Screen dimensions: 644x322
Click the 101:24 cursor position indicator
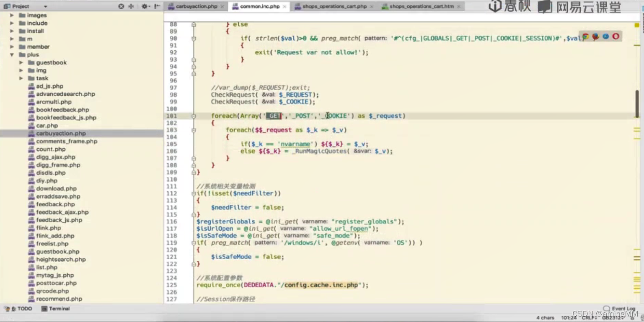[569, 317]
